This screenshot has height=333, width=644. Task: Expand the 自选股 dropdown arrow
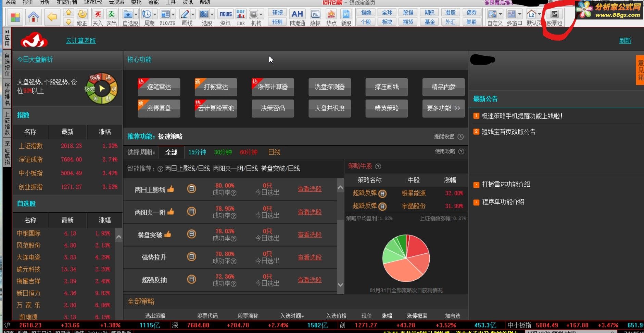[x=136, y=14]
